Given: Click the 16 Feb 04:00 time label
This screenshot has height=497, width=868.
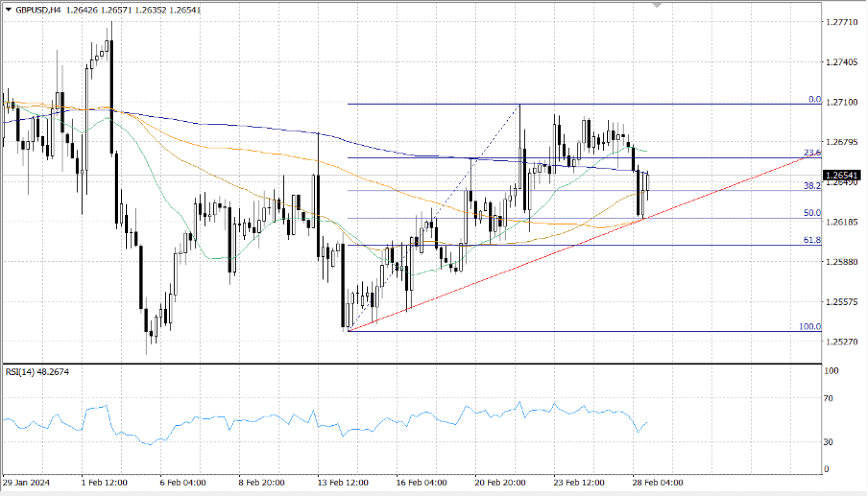Looking at the screenshot, I should coord(422,483).
